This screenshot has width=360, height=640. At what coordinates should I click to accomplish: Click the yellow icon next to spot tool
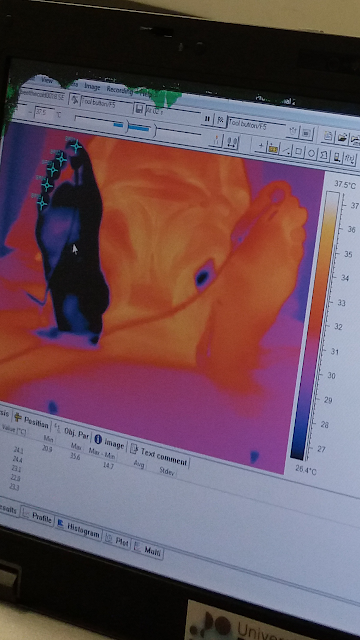[273, 149]
